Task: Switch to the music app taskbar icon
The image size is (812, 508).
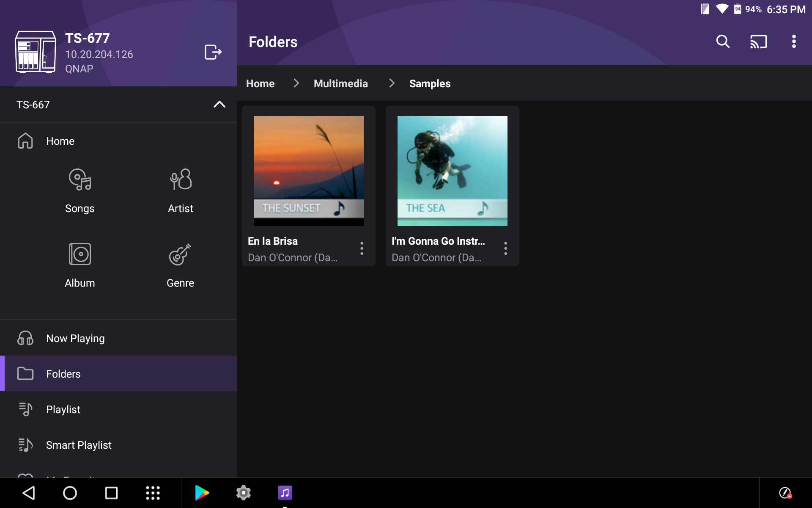Action: point(285,493)
